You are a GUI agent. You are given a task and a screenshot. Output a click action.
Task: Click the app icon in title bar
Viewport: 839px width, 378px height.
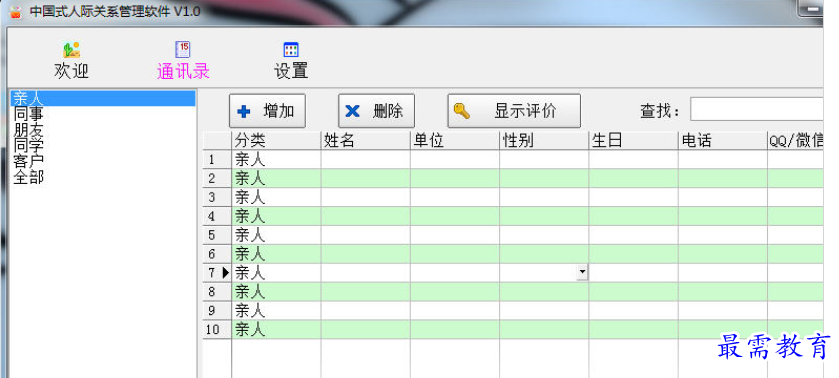click(16, 12)
